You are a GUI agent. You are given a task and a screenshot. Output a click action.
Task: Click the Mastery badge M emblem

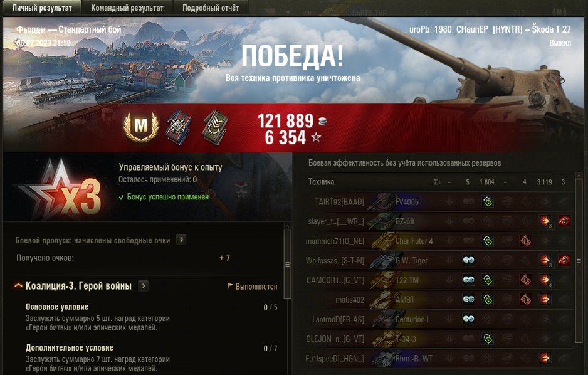(140, 127)
